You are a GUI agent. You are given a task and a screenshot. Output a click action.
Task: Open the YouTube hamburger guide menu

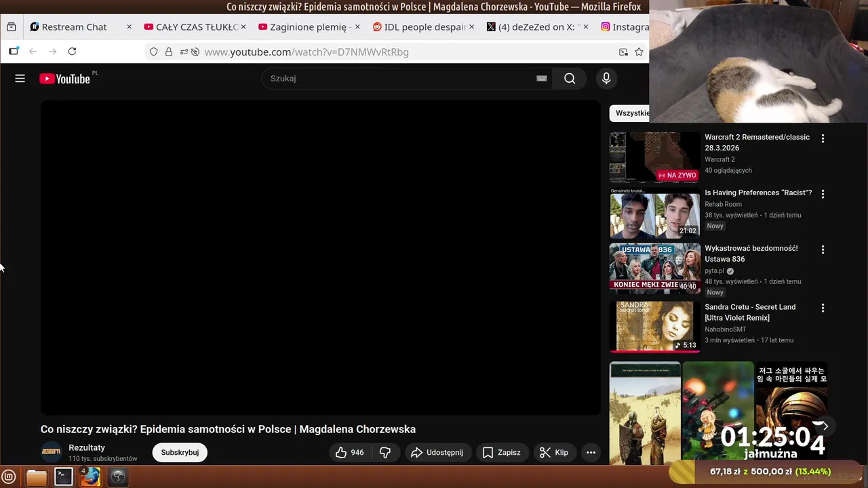coord(20,79)
